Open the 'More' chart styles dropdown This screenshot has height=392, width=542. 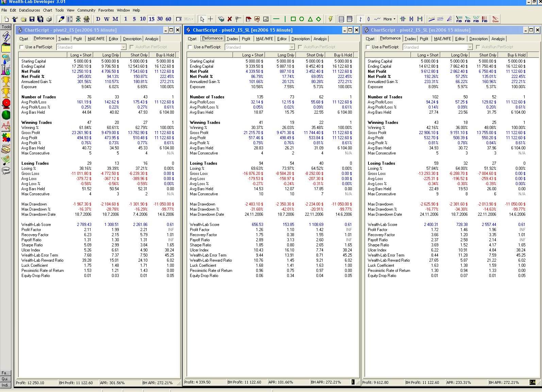(389, 19)
